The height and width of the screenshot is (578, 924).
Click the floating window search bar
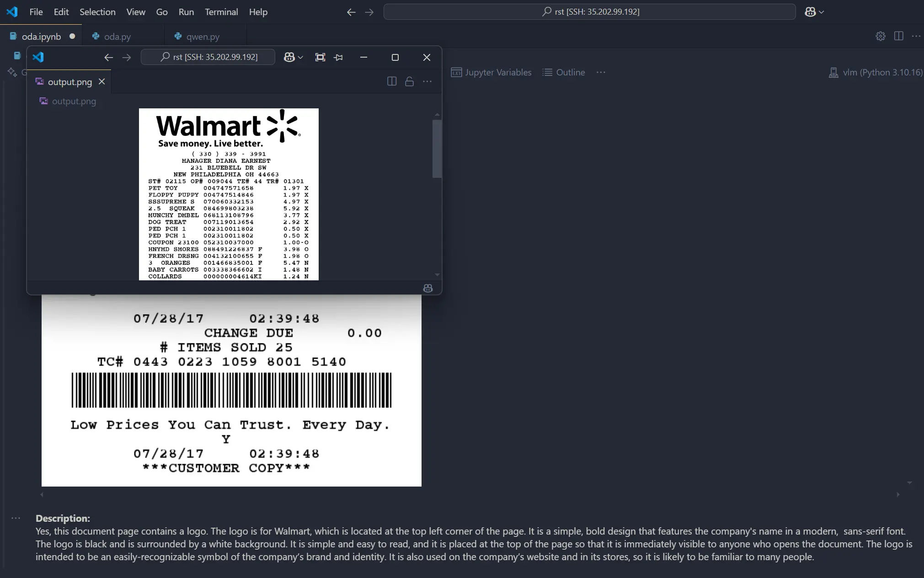click(x=208, y=57)
